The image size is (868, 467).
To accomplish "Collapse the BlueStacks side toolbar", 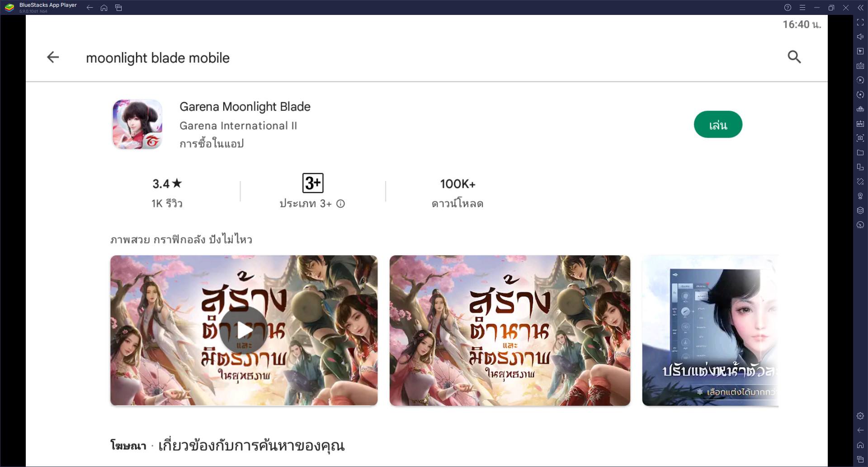I will click(860, 8).
